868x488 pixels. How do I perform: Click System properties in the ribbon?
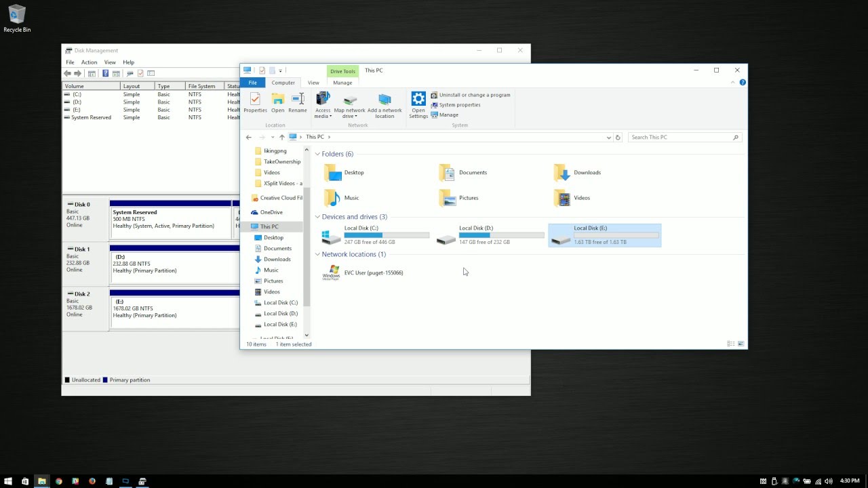point(456,105)
